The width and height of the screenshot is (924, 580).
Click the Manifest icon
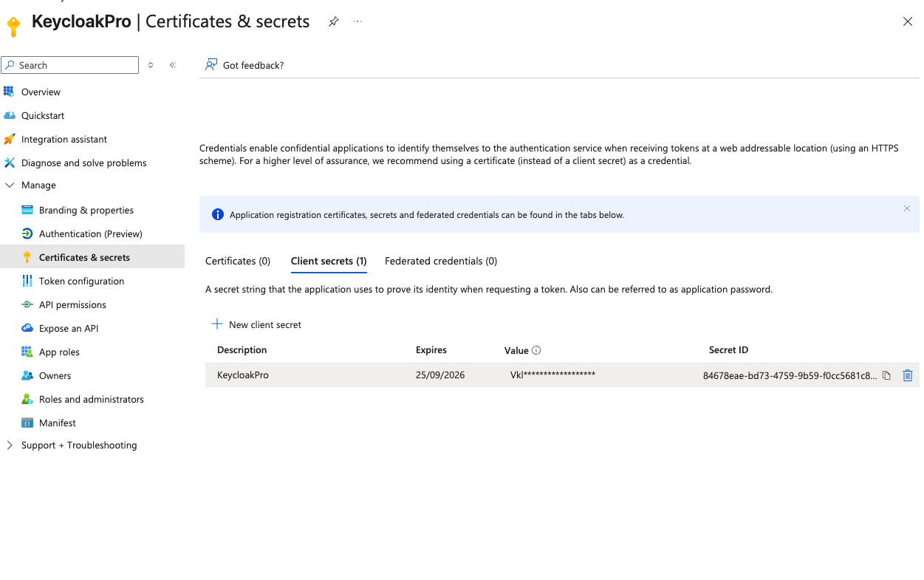pos(27,423)
